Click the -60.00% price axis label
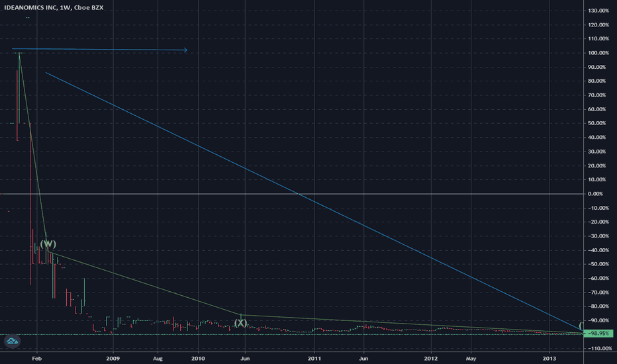This screenshot has height=364, width=617. pyautogui.click(x=598, y=278)
